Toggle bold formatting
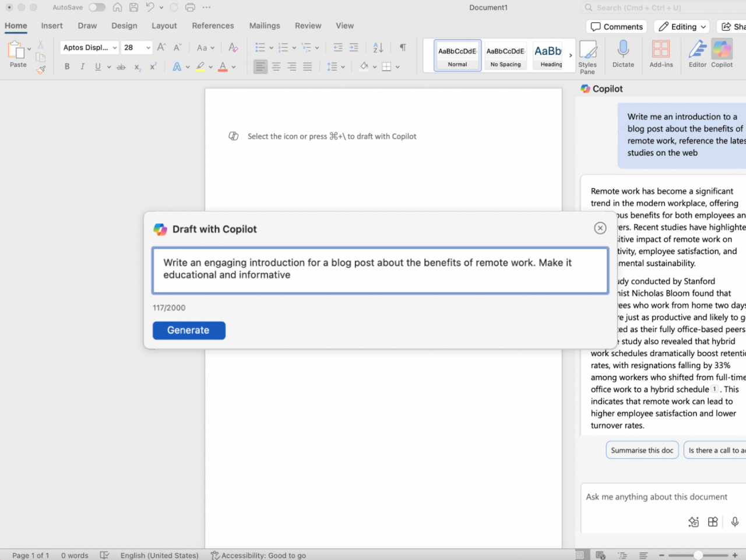Screen dimensions: 746x560 tap(67, 66)
